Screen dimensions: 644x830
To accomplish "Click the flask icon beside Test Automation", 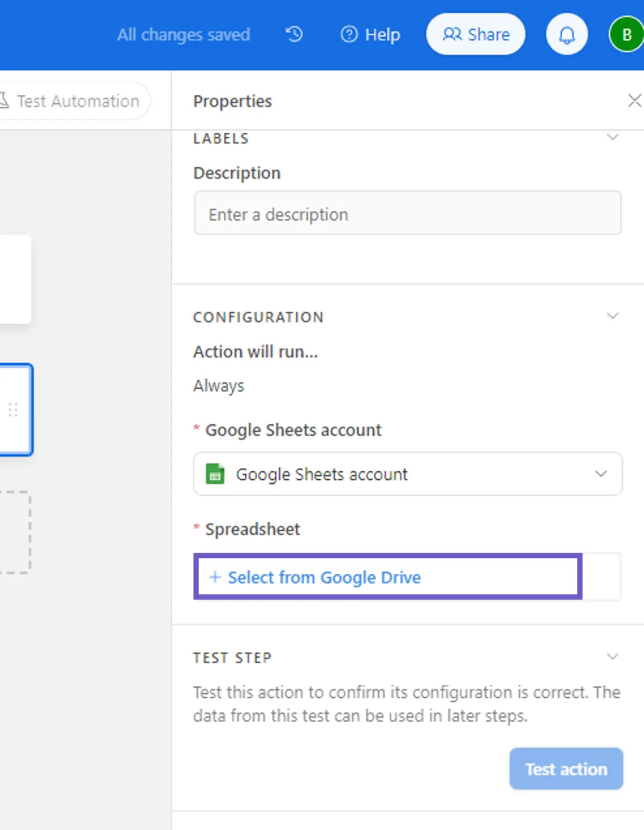I will click(x=4, y=101).
